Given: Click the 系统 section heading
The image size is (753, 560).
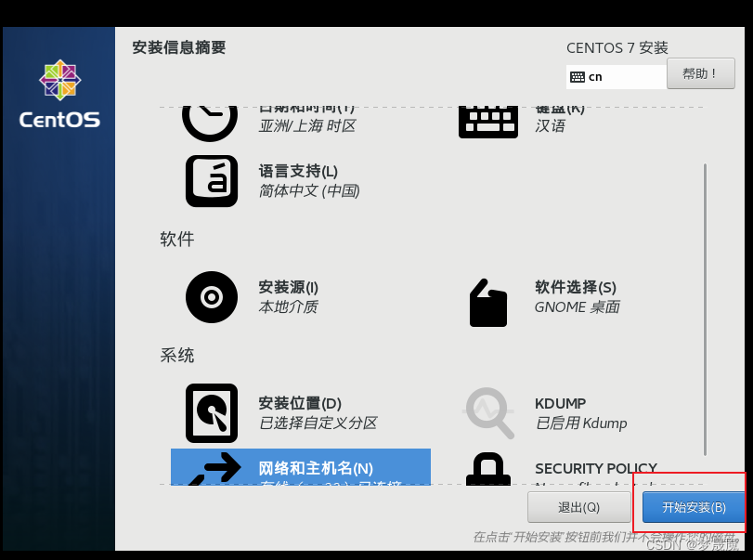Looking at the screenshot, I should (176, 356).
